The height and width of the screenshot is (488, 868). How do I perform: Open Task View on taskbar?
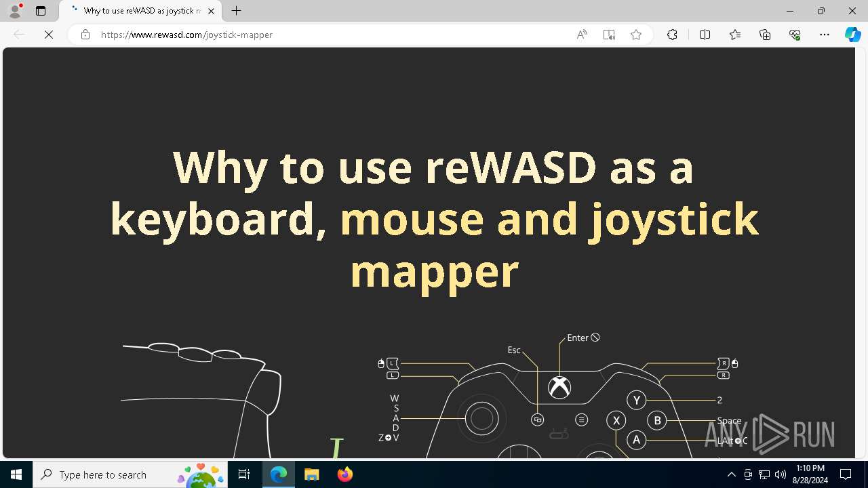pyautogui.click(x=244, y=474)
